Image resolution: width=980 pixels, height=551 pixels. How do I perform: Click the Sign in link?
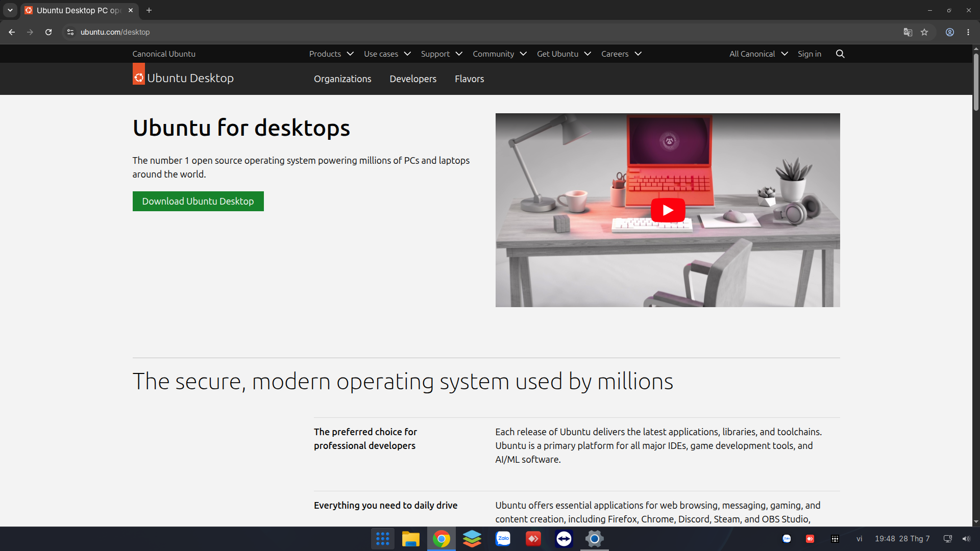pos(810,54)
